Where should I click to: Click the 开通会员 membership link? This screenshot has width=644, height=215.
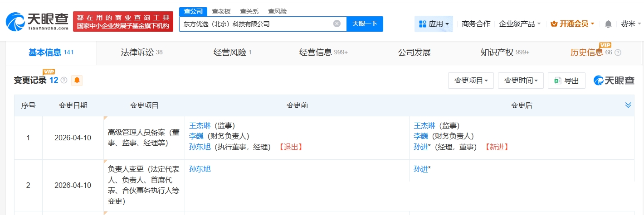pyautogui.click(x=572, y=24)
